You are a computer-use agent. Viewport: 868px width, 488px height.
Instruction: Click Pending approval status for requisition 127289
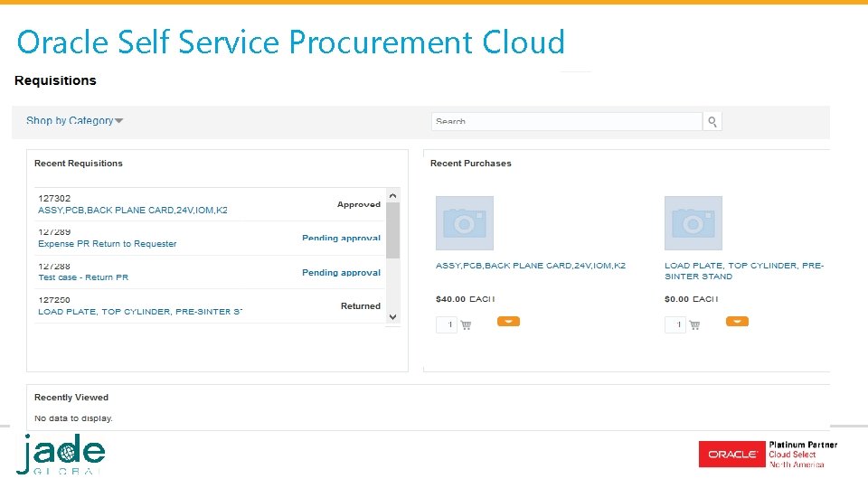(341, 238)
